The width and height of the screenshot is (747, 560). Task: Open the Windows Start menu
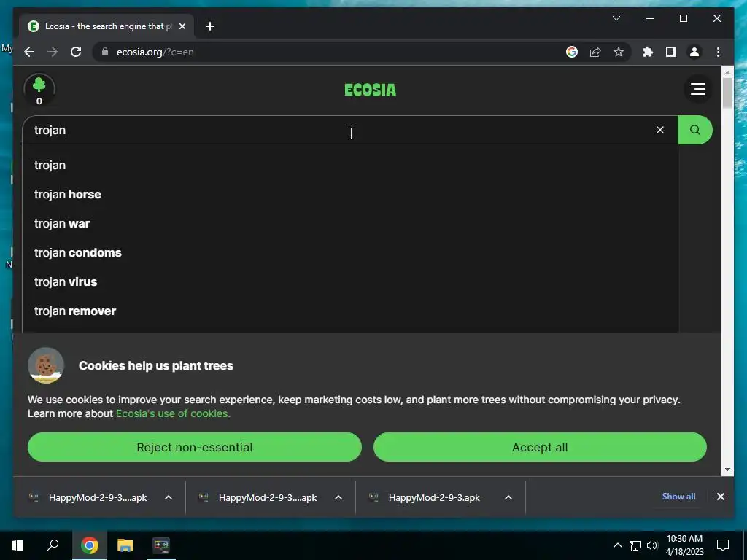(18, 545)
